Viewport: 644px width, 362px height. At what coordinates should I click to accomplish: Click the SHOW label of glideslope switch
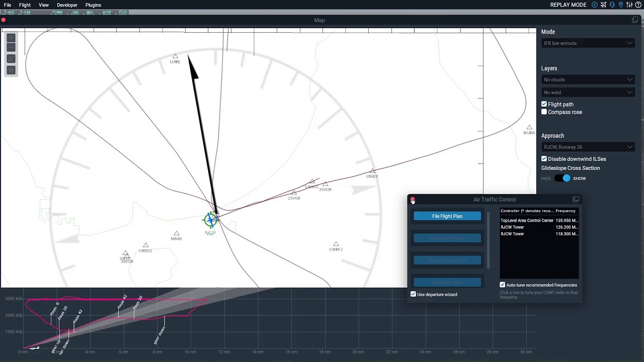pos(579,178)
